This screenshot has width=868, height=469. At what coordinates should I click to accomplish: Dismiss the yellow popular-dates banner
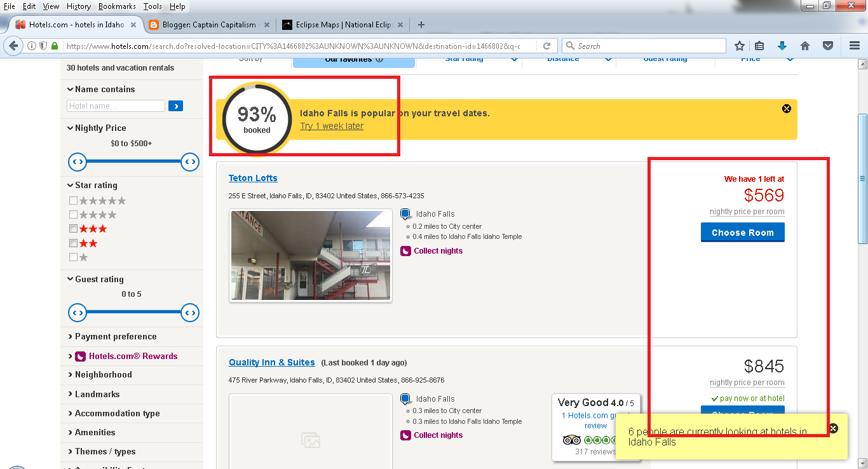point(787,109)
